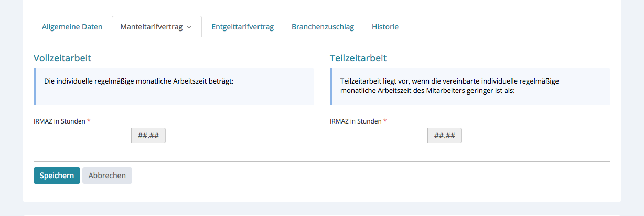Switch to the Entgelttarifvertrag tab
Screen dimensions: 644x216
pyautogui.click(x=242, y=27)
